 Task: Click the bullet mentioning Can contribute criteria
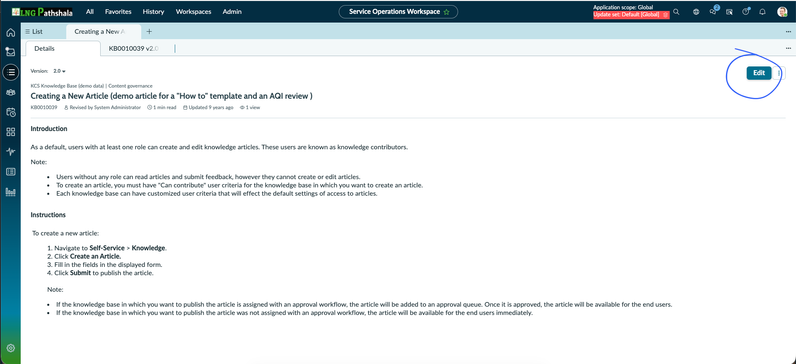tap(240, 185)
